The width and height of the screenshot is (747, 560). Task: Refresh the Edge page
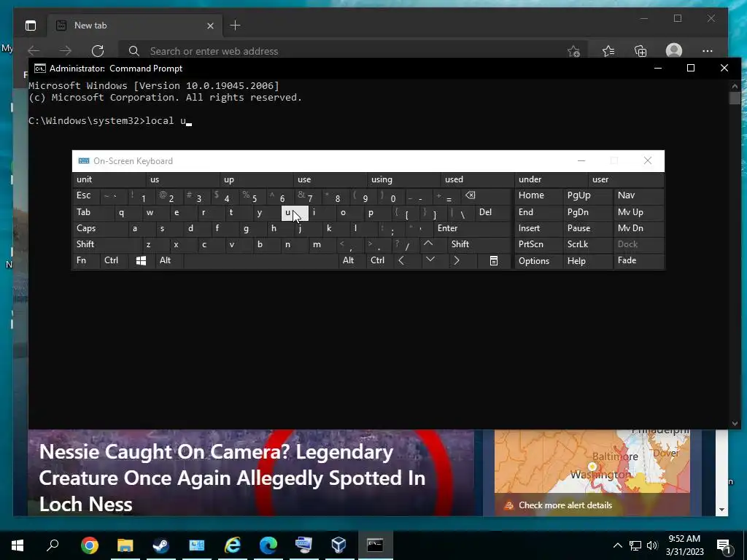98,51
